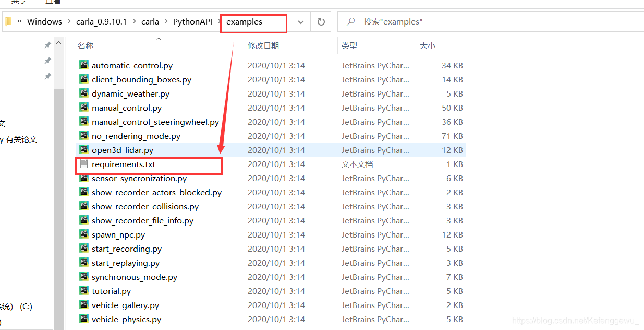Select file show_recorder_file_info.py
Viewport: 644px width, 330px height.
click(142, 221)
